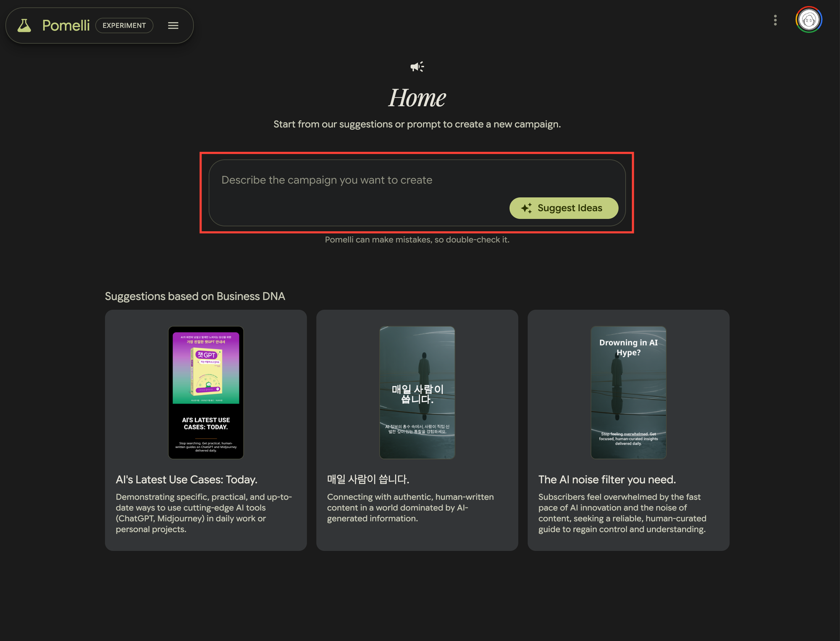This screenshot has height=641, width=840.
Task: Open the user account avatar
Action: 808,20
